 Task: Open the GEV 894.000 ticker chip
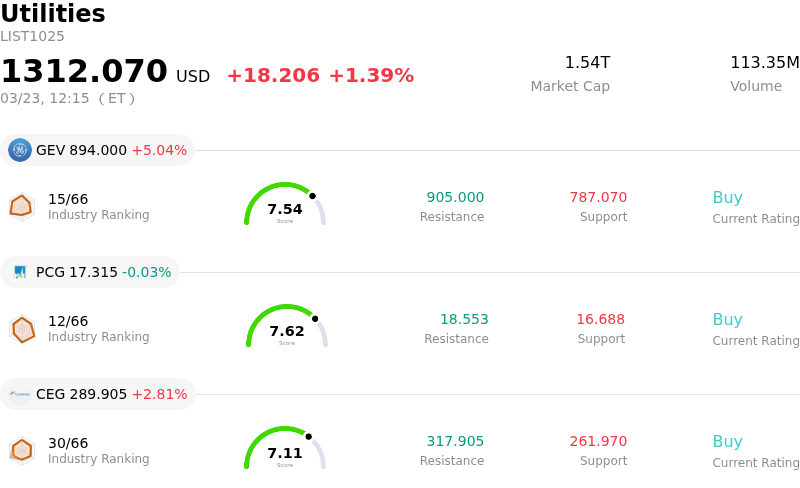(x=98, y=150)
